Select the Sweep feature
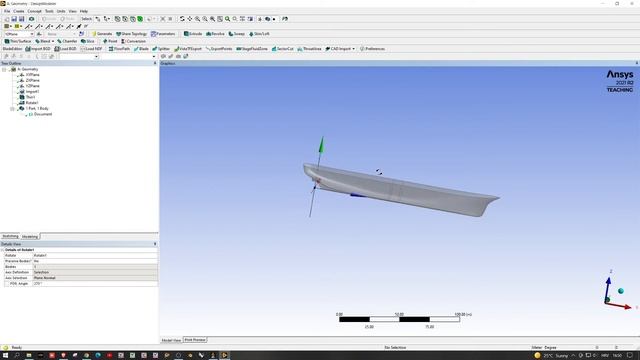 coord(237,34)
